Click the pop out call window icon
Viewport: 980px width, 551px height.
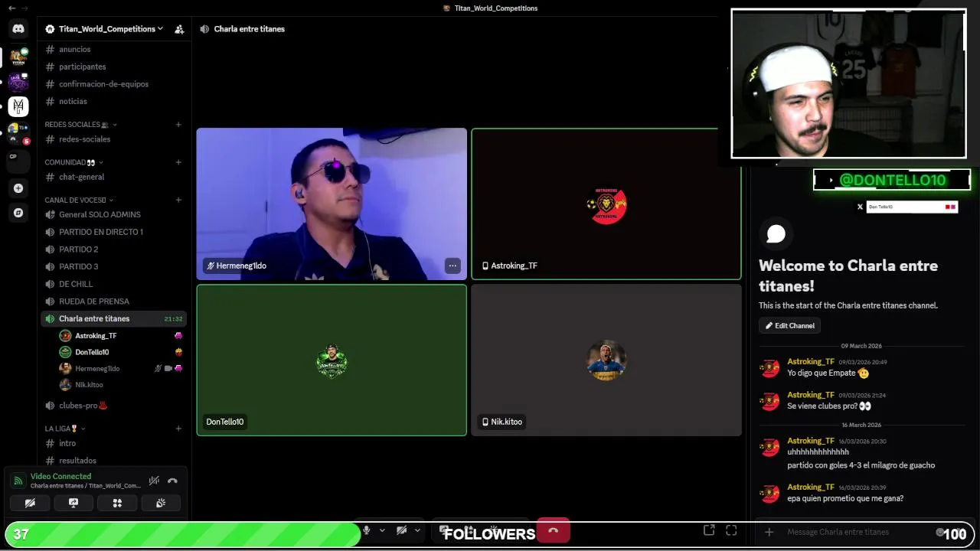pos(709,530)
